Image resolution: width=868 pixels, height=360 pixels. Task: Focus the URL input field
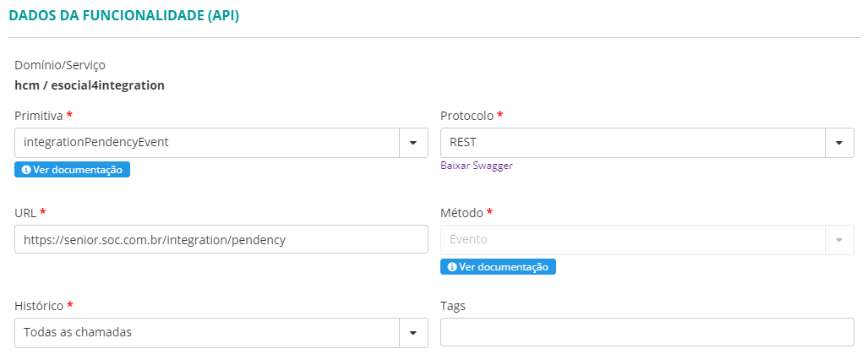[x=221, y=240]
